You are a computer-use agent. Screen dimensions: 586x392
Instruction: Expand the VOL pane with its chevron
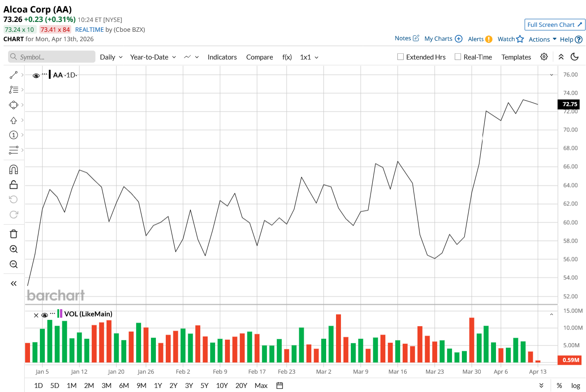(552, 315)
